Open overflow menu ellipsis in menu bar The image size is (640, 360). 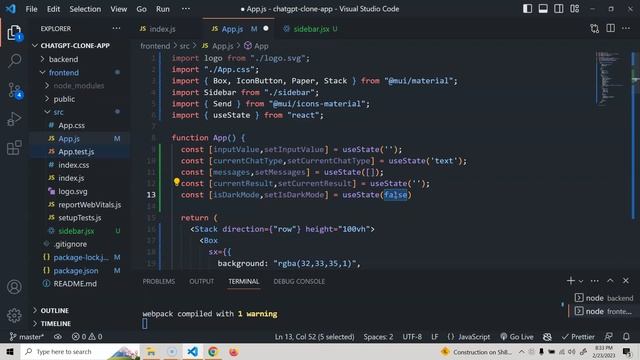[186, 9]
